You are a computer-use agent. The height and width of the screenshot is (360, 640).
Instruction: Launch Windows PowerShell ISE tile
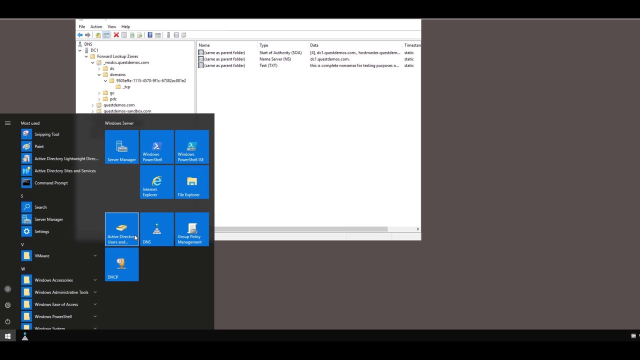(x=192, y=147)
